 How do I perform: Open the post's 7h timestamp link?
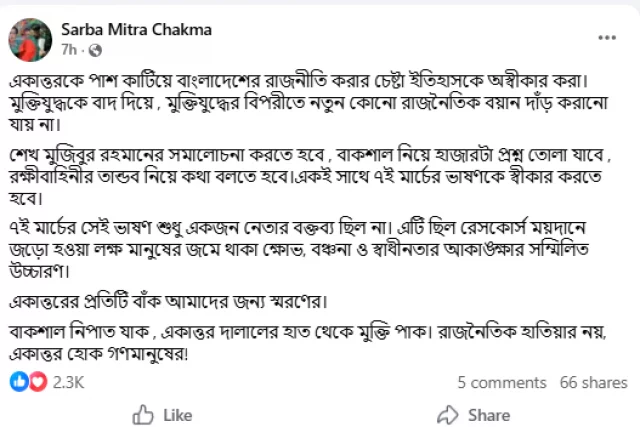[68, 48]
